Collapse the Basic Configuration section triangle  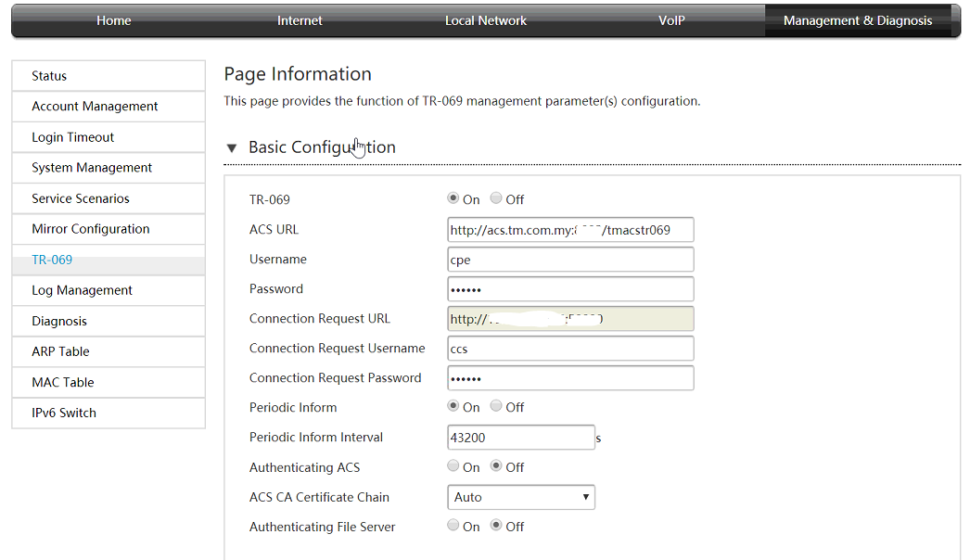pos(232,148)
